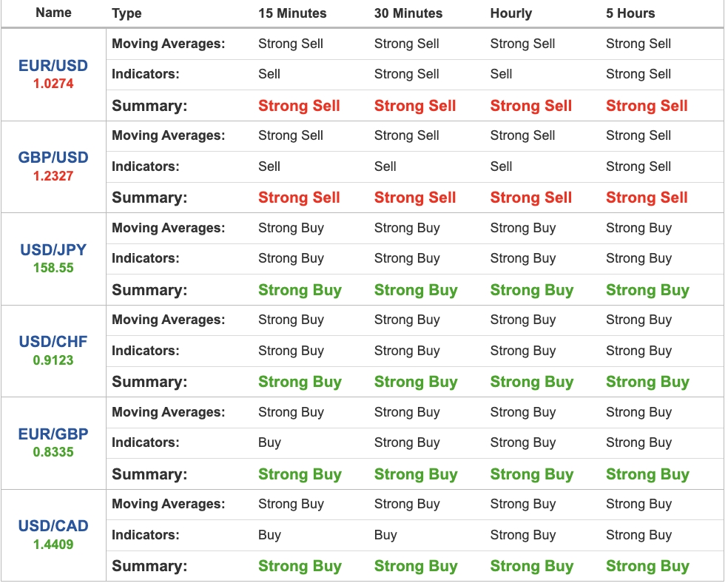Select USD/CAD 30 Minutes Strong Buy summary

click(x=416, y=566)
